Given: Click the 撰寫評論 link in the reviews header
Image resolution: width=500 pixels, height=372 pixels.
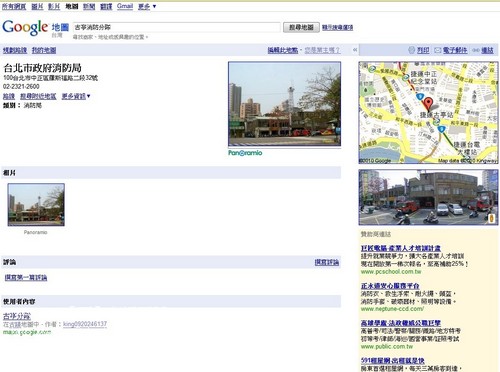Looking at the screenshot, I should pos(327,262).
